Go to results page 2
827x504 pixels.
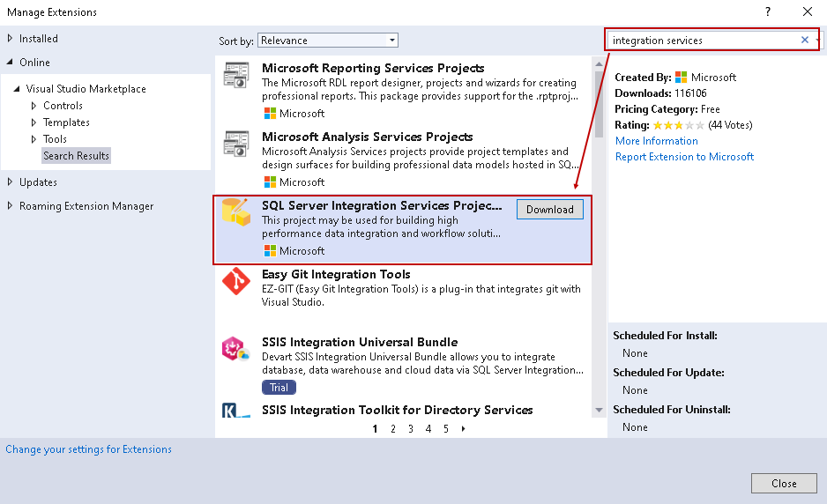[x=393, y=429]
